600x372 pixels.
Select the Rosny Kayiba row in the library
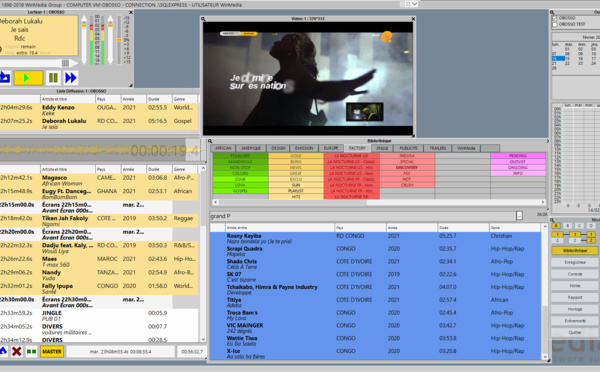click(375, 238)
